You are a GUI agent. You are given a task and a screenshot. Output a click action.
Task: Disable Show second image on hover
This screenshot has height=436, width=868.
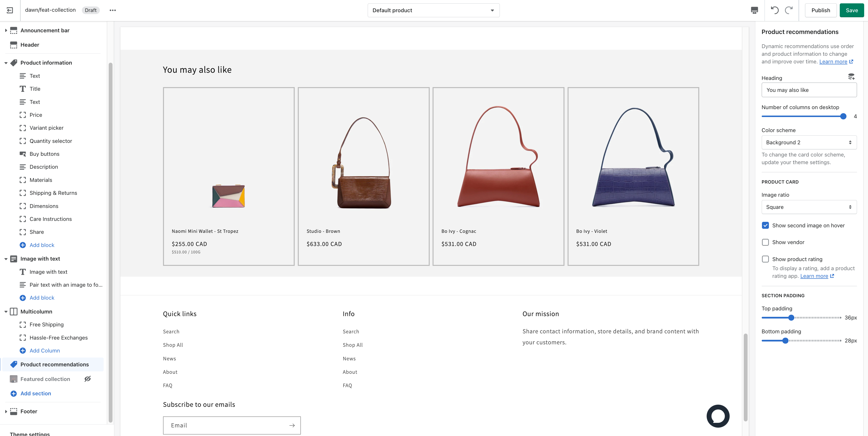(x=765, y=225)
